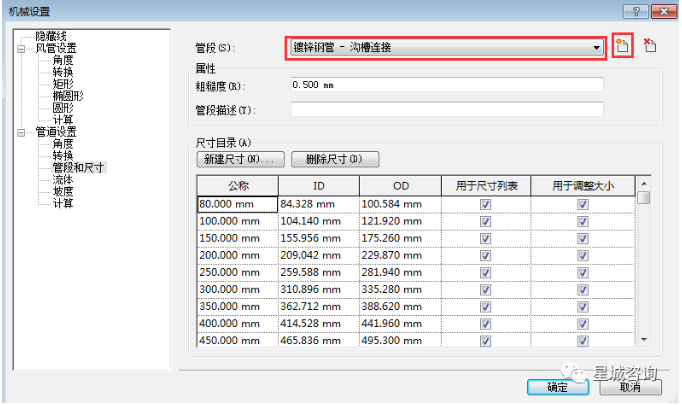Image resolution: width=682 pixels, height=405 pixels.
Task: Click the new pipe segment icon
Action: [x=622, y=45]
